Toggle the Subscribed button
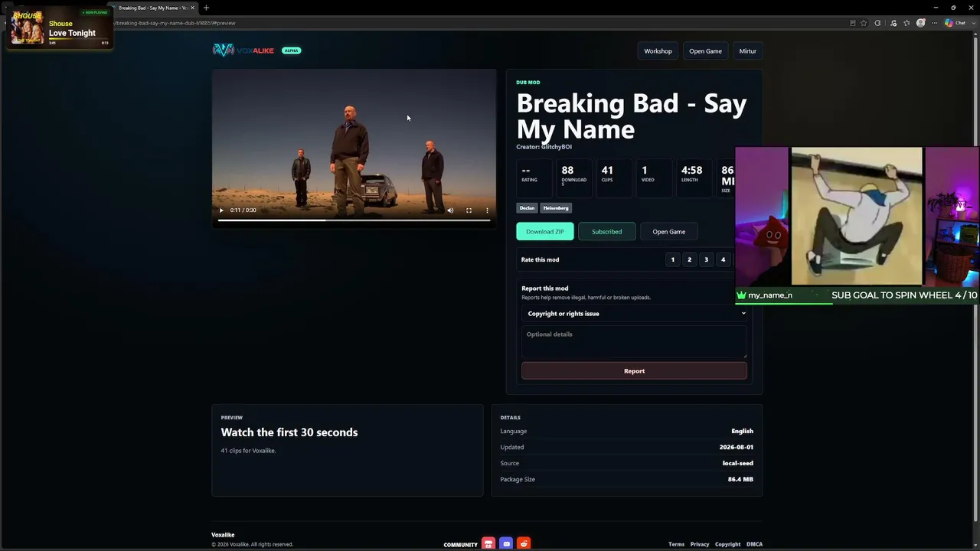980x551 pixels. point(606,232)
